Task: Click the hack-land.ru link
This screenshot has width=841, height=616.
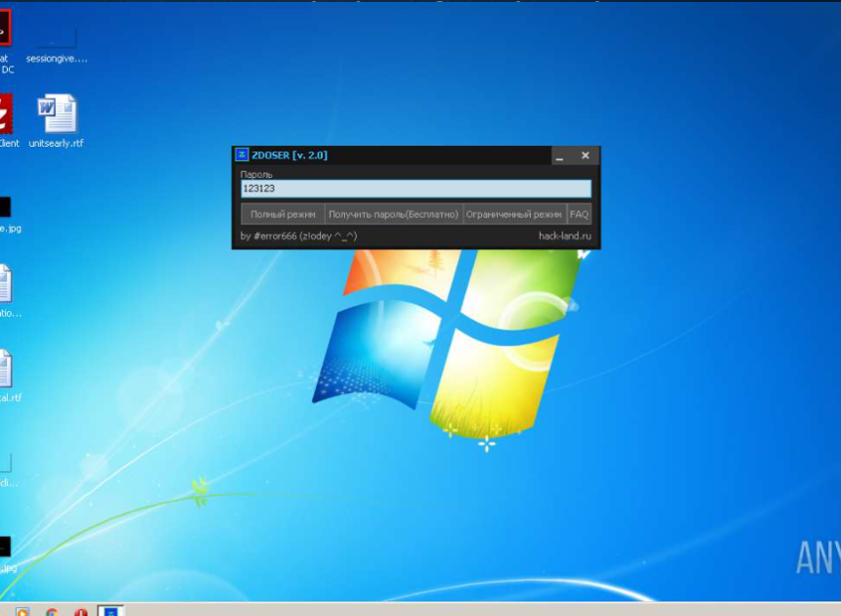Action: (x=564, y=236)
